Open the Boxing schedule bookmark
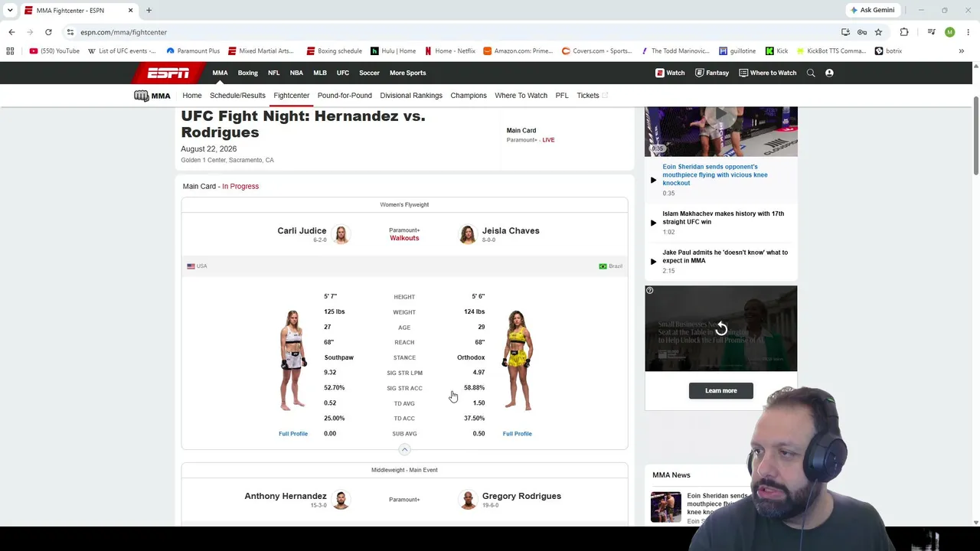Screen dimensions: 980x551 [x=335, y=51]
